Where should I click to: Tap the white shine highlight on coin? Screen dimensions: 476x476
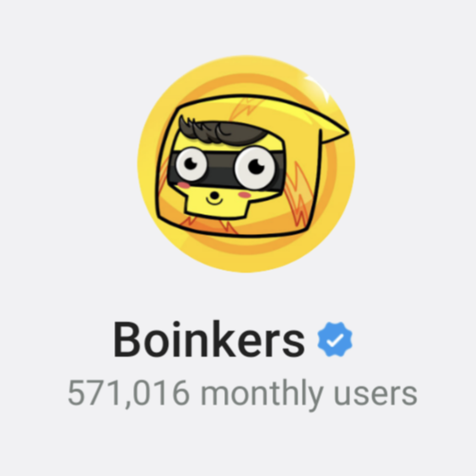pyautogui.click(x=318, y=88)
